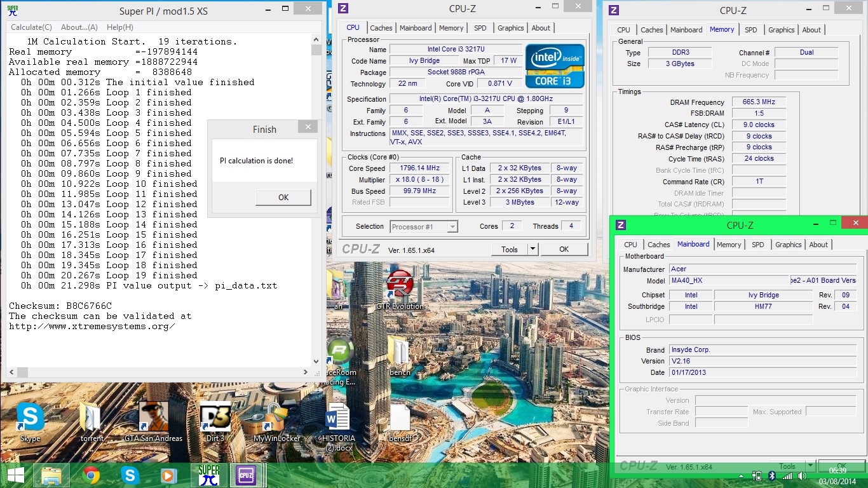Image resolution: width=868 pixels, height=488 pixels.
Task: Click the Manufacturer field showing Acer
Action: coord(763,269)
